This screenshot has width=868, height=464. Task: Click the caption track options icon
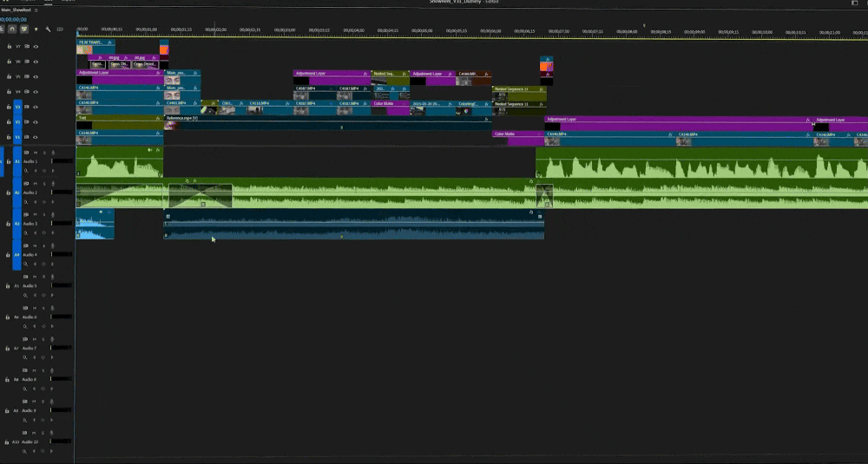60,29
